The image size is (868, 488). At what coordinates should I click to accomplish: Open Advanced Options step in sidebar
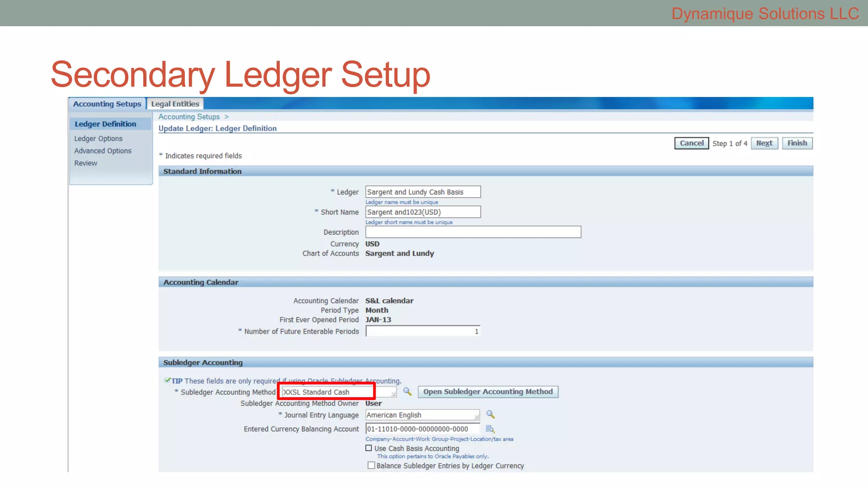(103, 151)
